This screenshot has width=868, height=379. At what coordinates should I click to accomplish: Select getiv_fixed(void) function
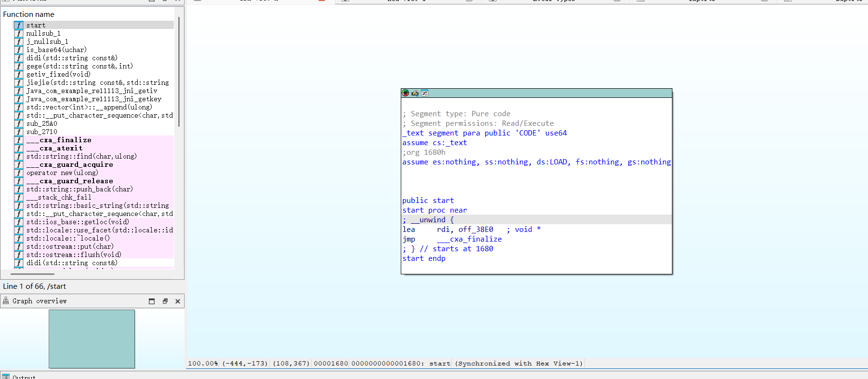[58, 74]
